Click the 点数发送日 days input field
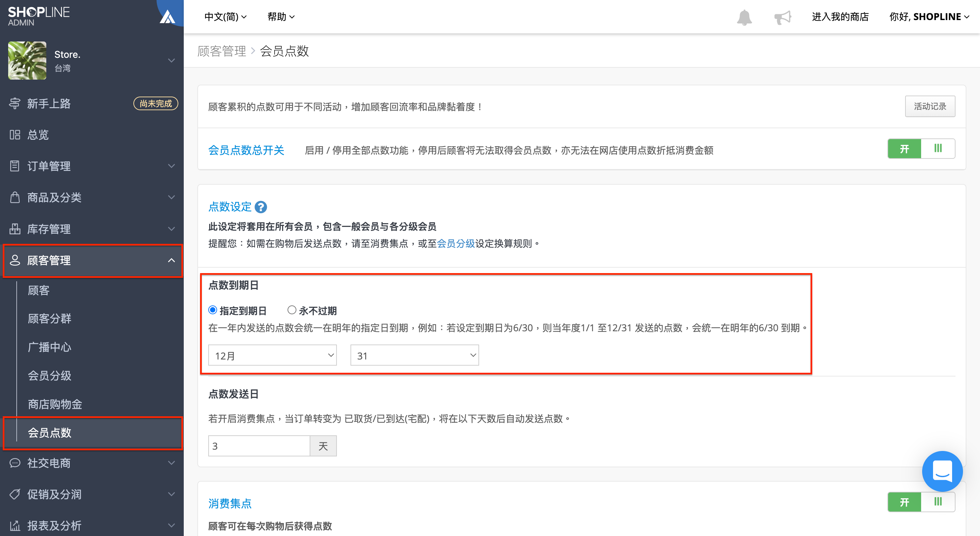The height and width of the screenshot is (536, 980). [x=259, y=446]
